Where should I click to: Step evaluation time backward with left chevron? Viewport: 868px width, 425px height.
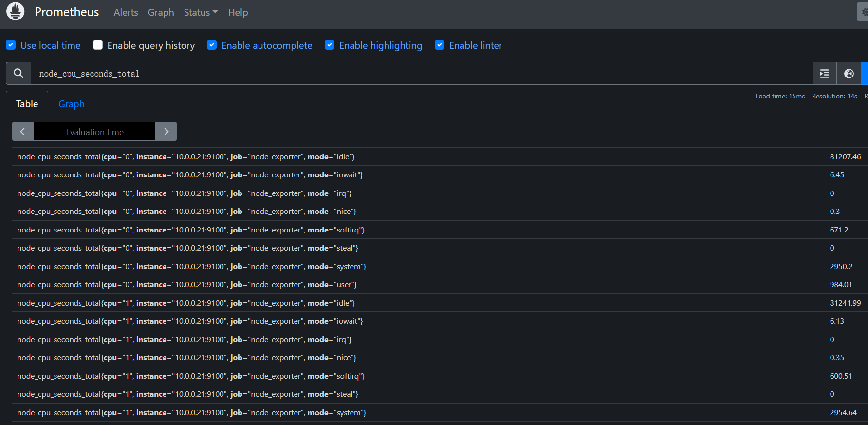(x=22, y=132)
